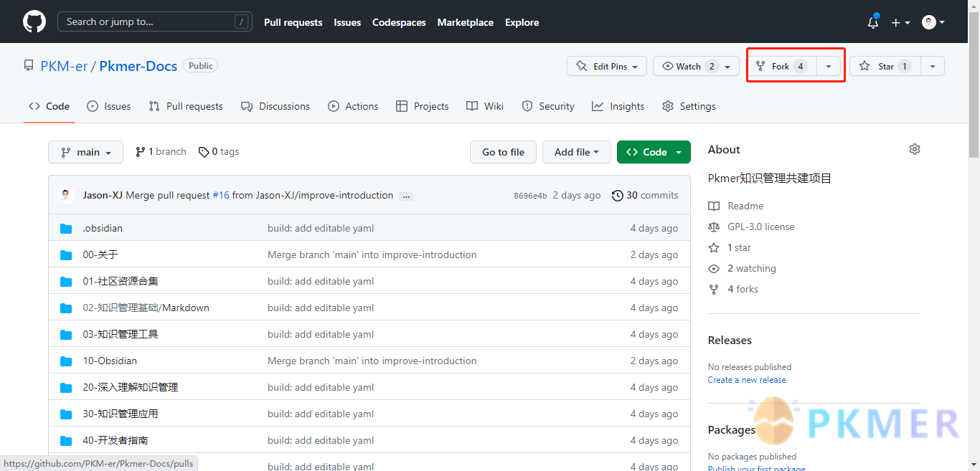Open the 00-关于 folder
This screenshot has height=471, width=980.
100,254
